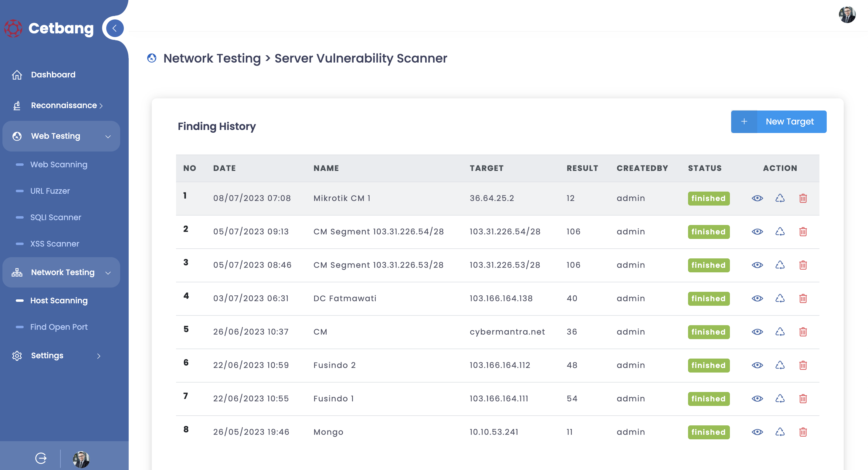The image size is (868, 470).
Task: Collapse sidebar with round arrow button
Action: [x=114, y=28]
